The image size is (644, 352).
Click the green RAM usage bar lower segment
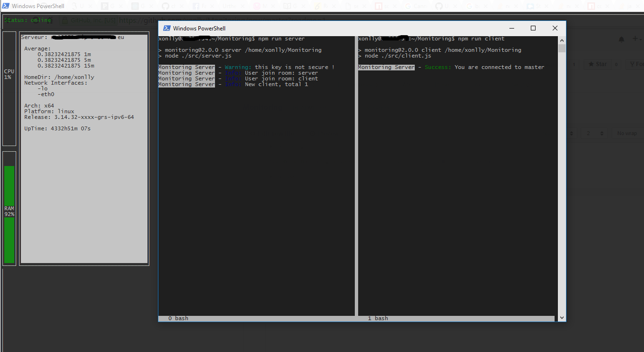click(9, 240)
